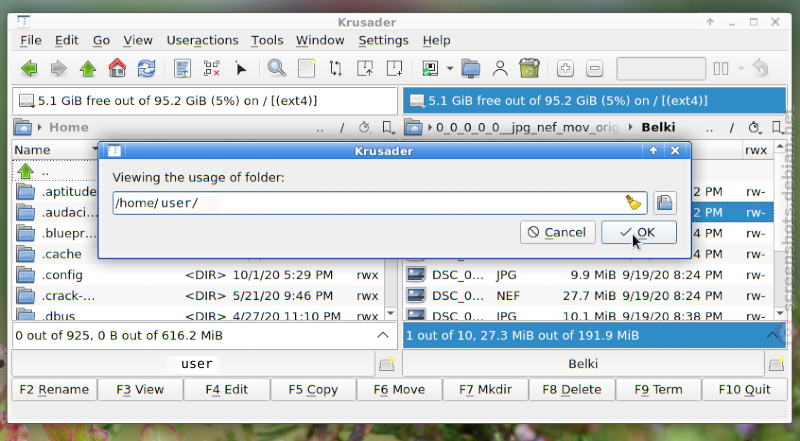Open the folder browse button in dialog

tap(664, 203)
